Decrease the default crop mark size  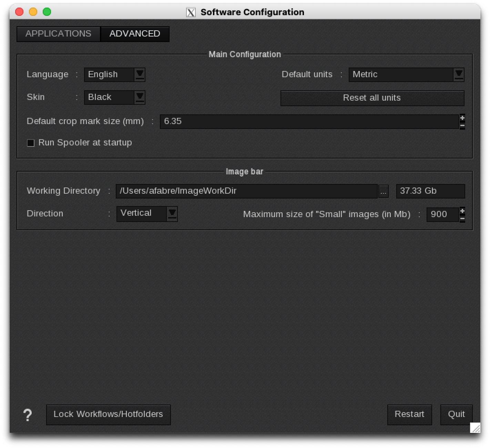click(x=462, y=125)
